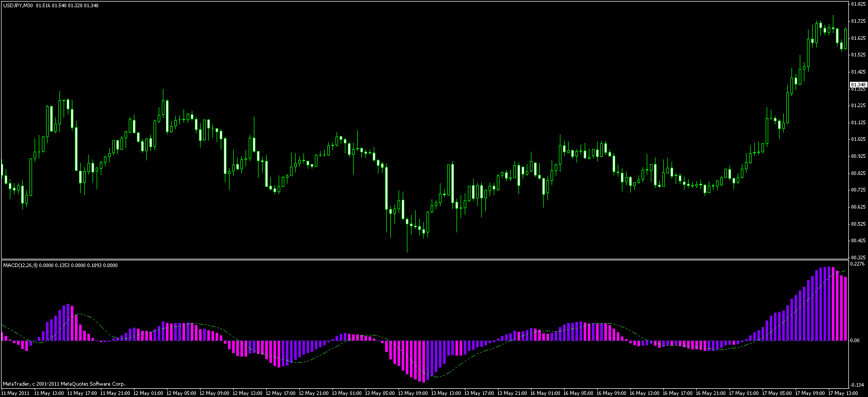Image resolution: width=868 pixels, height=397 pixels.
Task: Grab the divider between chart and MACD panel
Action: click(424, 259)
